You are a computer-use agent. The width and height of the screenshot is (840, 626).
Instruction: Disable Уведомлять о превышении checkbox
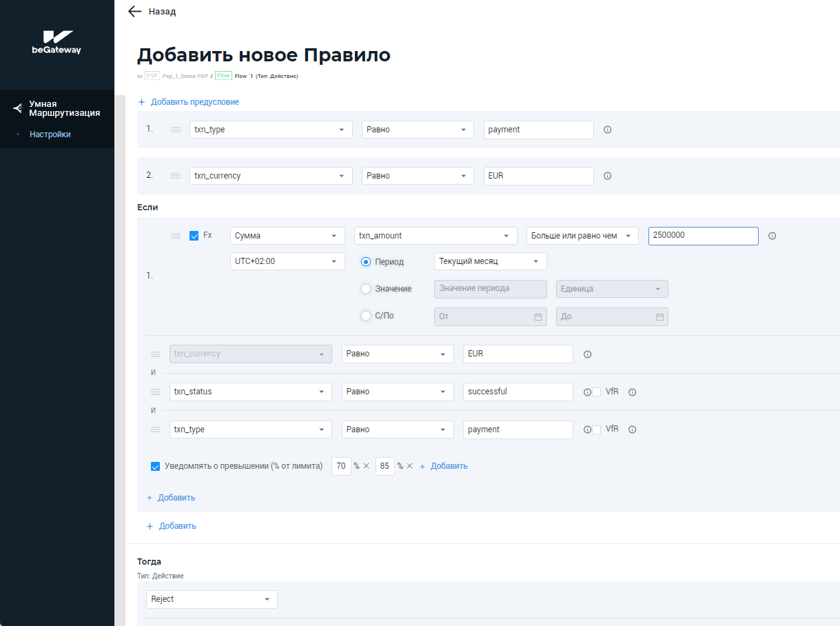coord(156,466)
